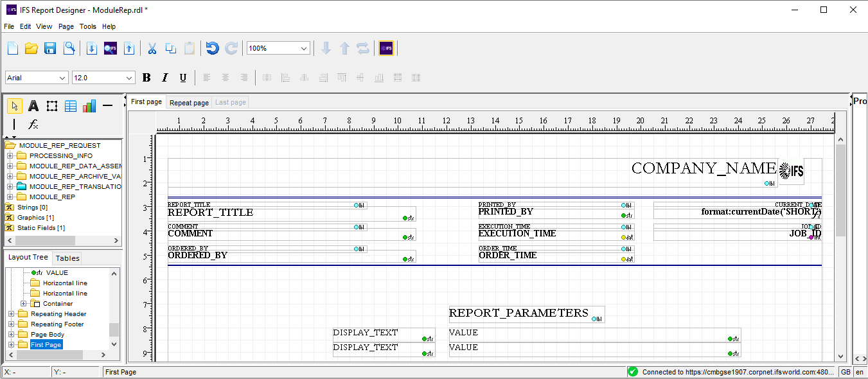Switch to the Repeat page tab
This screenshot has width=868, height=379.
(189, 103)
